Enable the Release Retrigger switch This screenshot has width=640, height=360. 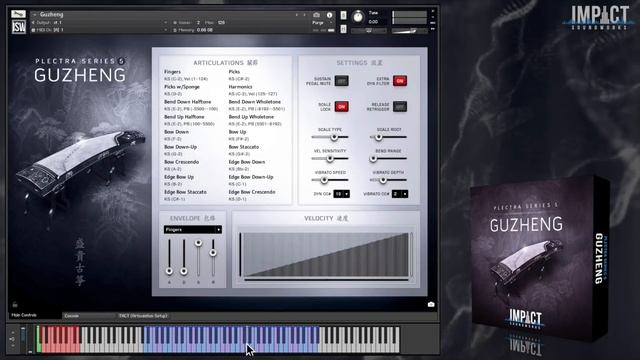pyautogui.click(x=400, y=107)
